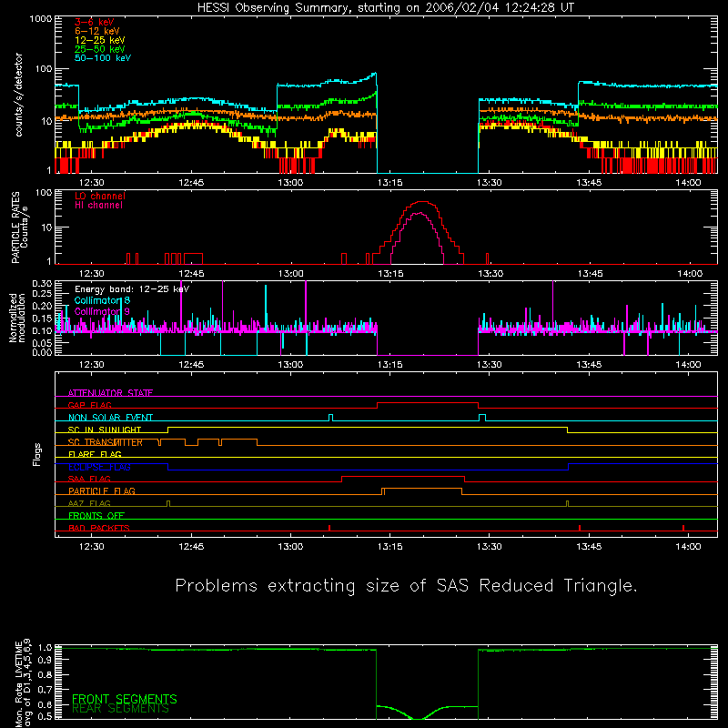
Task: Click the LO channel particle rate peak
Action: pyautogui.click(x=422, y=202)
